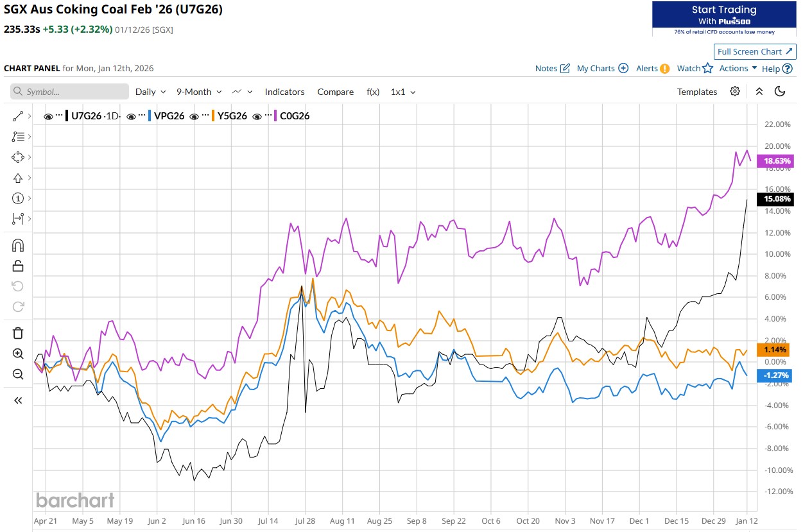
Task: Open the Daily frequency dropdown
Action: [150, 92]
